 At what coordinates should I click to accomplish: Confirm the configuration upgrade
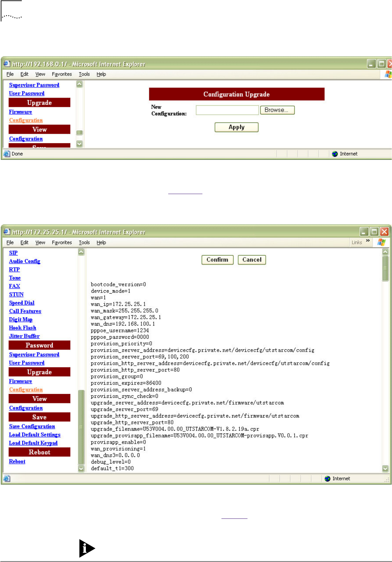217,260
